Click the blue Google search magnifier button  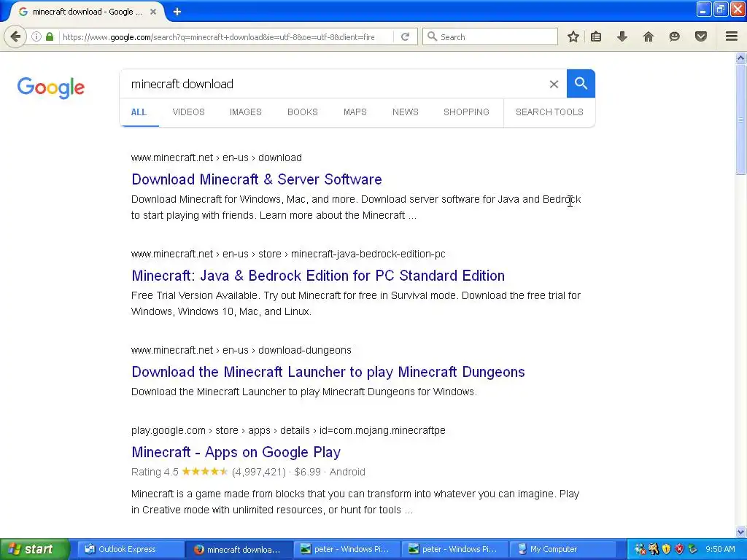coord(581,83)
